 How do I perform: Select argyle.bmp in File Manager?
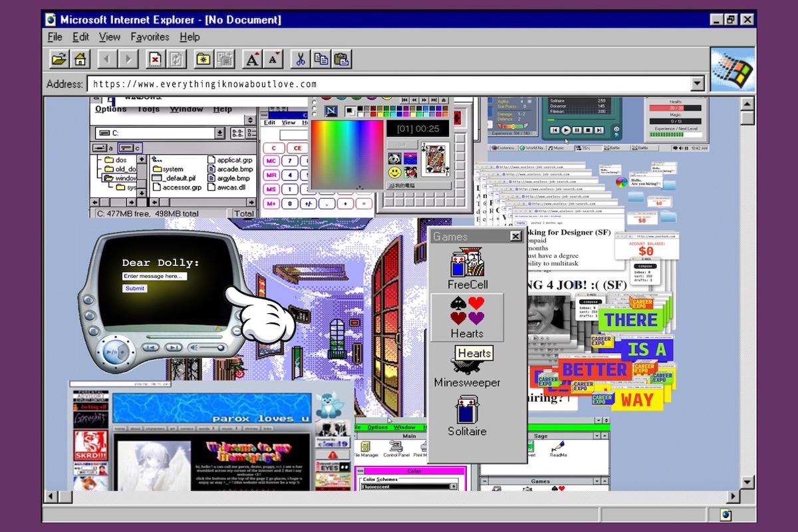tap(229, 178)
